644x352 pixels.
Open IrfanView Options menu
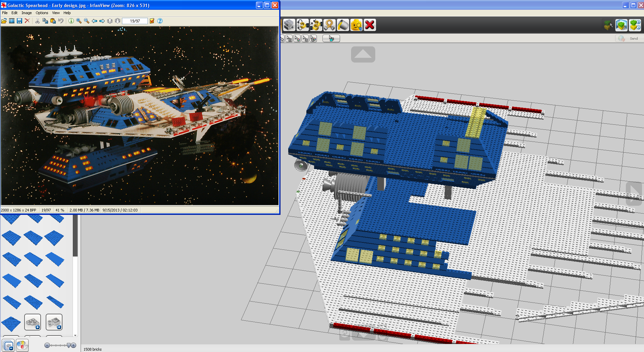click(x=42, y=13)
